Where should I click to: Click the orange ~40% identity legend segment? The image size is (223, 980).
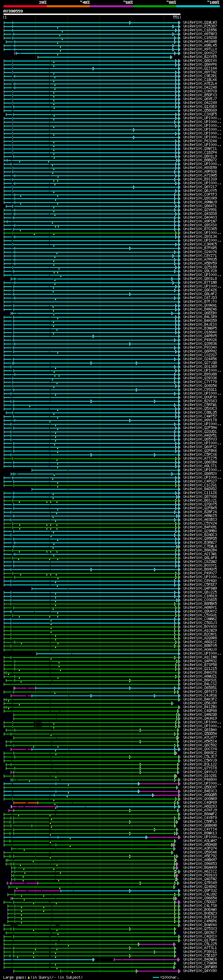[68, 6]
